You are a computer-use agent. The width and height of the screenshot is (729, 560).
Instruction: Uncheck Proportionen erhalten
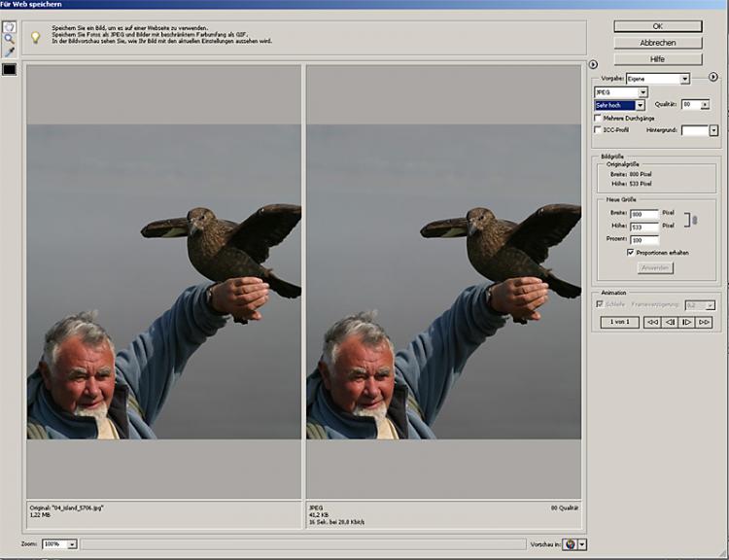631,252
